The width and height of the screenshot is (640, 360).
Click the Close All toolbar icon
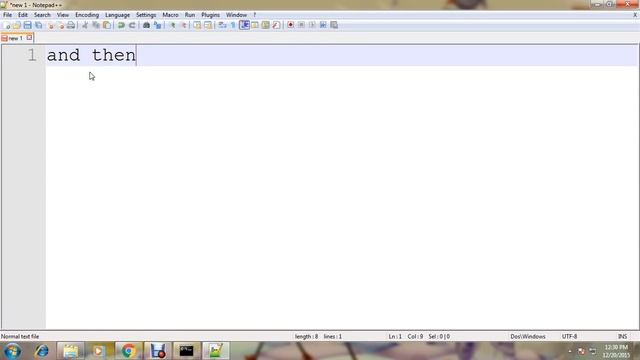[x=60, y=25]
